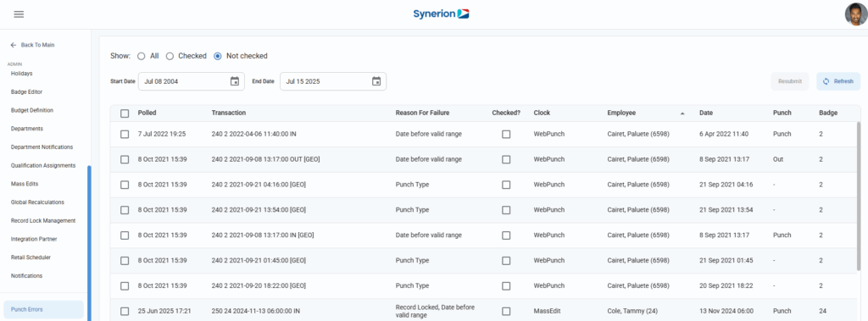Open Badge Editor from the admin menu

click(26, 91)
